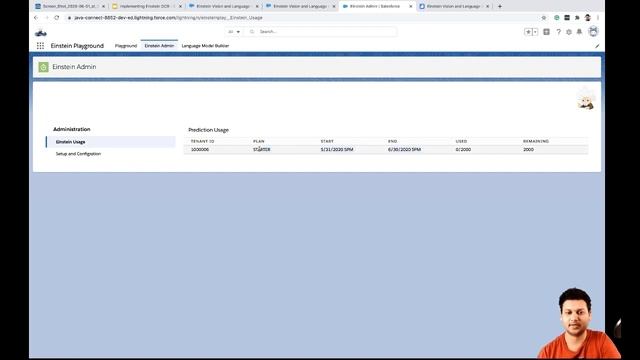
Task: Reload the page with the refresh icon
Action: pyautogui.click(x=56, y=18)
